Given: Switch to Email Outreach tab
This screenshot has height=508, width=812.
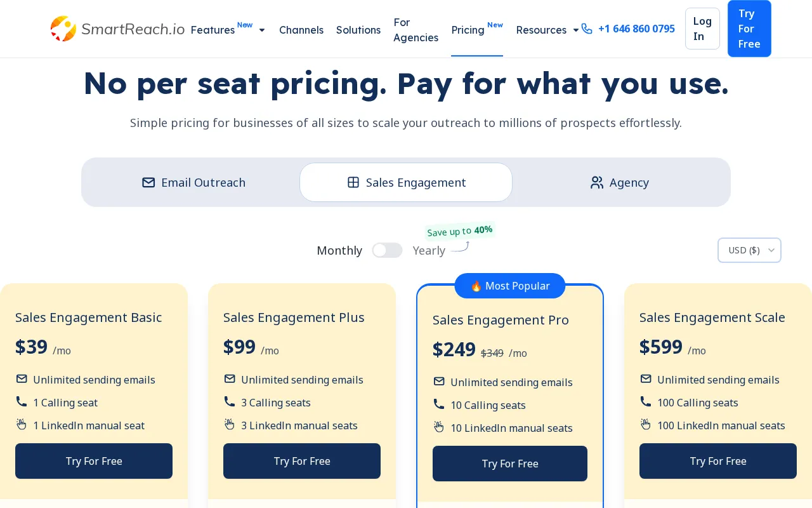Looking at the screenshot, I should click(193, 183).
